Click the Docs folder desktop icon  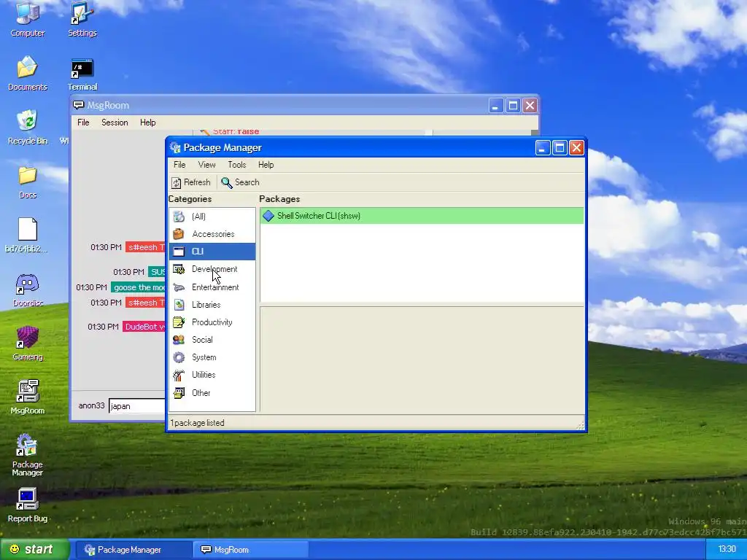pos(28,183)
